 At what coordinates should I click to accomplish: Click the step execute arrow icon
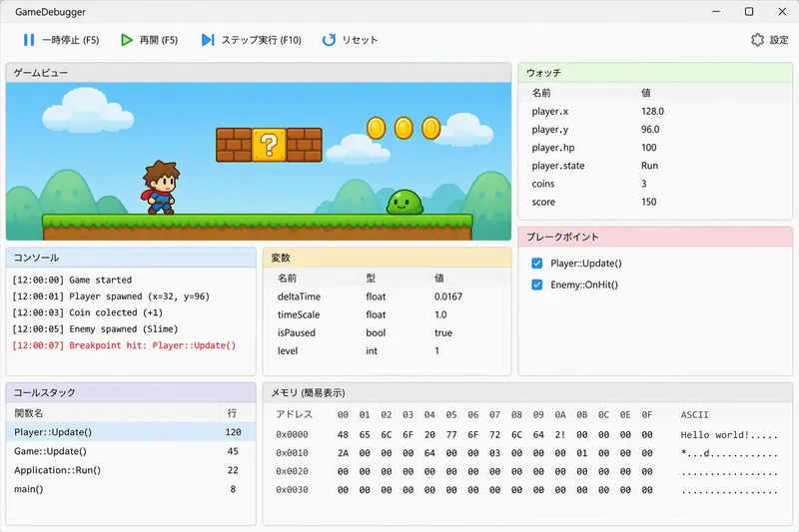(208, 40)
